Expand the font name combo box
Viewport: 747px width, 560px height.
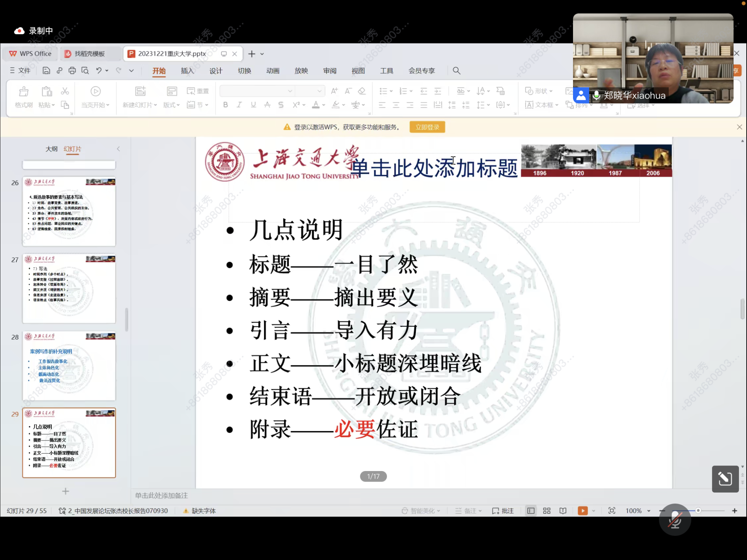pos(290,91)
